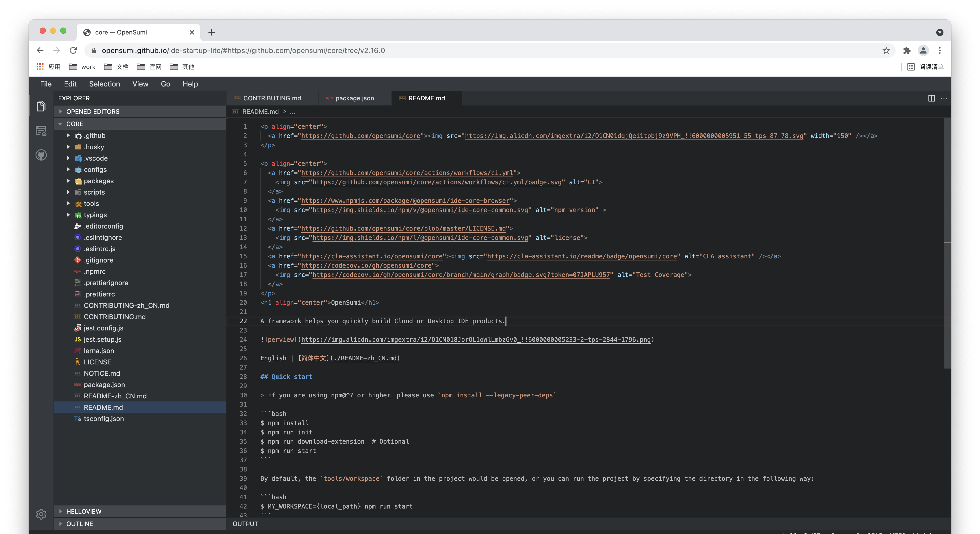Click the codecov.io link on line 16

366,266
